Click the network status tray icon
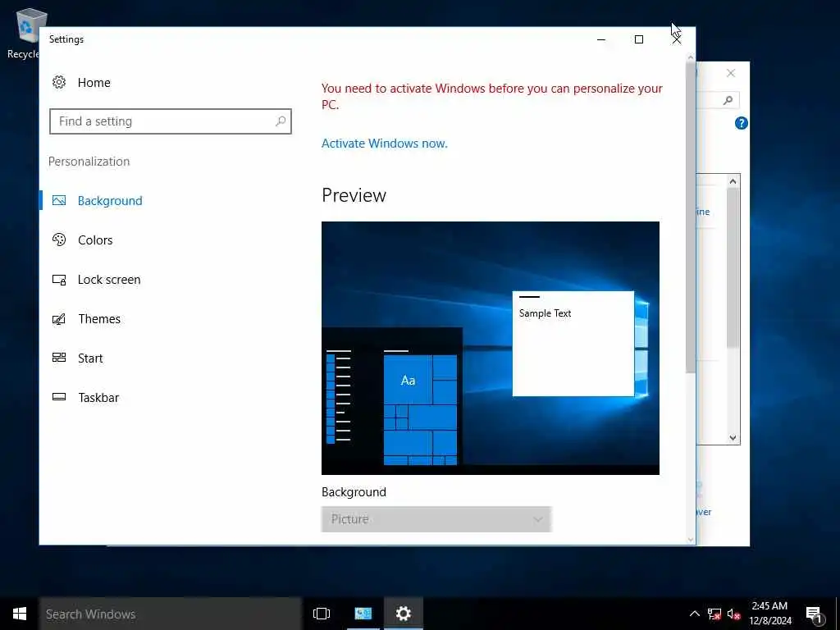This screenshot has width=840, height=630. [714, 614]
